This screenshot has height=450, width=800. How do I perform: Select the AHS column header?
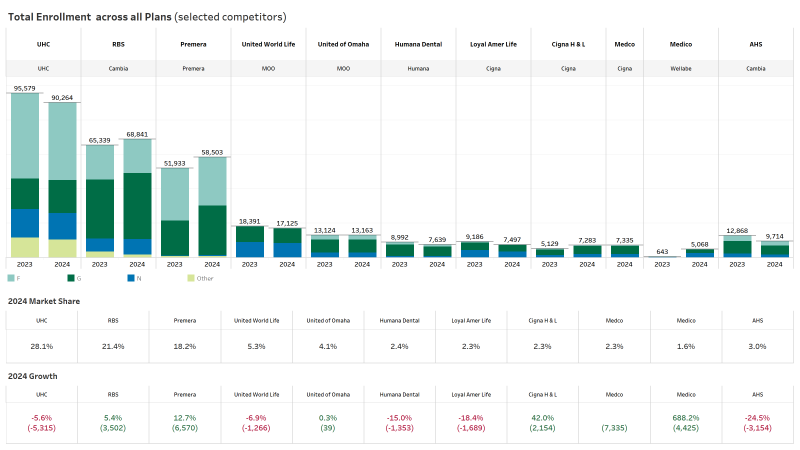[x=756, y=44]
